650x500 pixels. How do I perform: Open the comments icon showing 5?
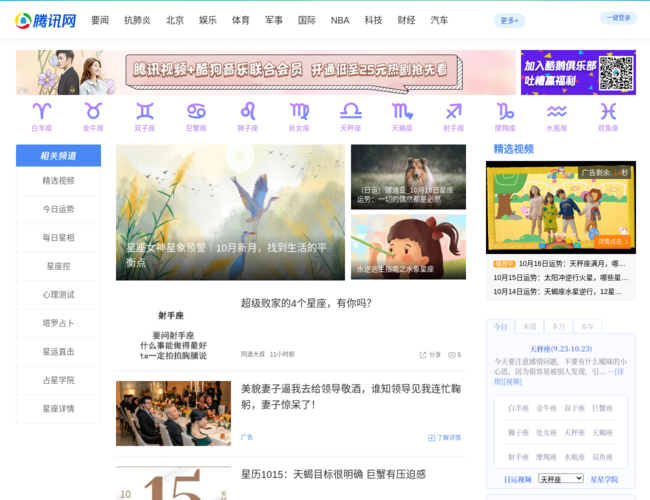click(454, 355)
